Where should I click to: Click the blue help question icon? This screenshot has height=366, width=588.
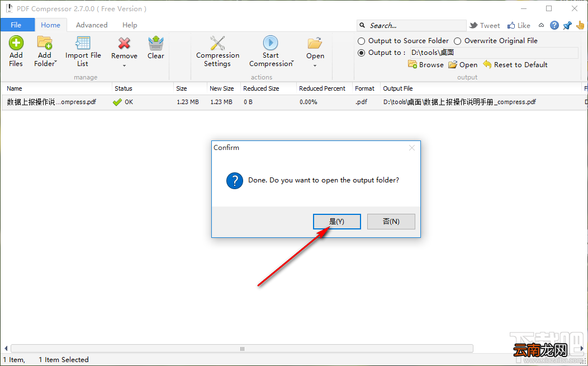coord(554,25)
